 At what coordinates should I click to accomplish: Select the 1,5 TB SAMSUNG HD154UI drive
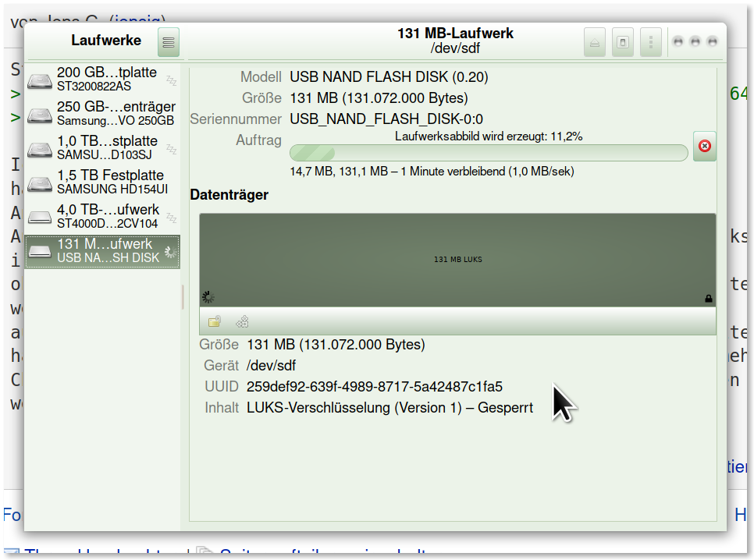(102, 183)
